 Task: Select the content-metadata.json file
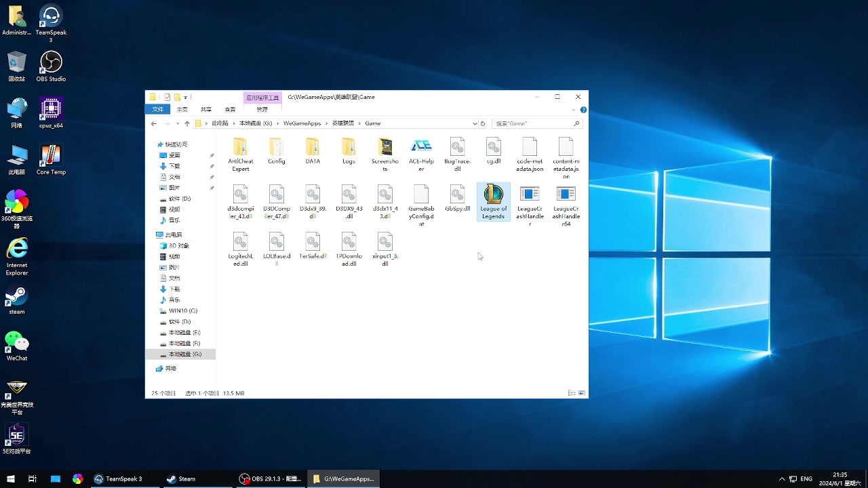(566, 158)
